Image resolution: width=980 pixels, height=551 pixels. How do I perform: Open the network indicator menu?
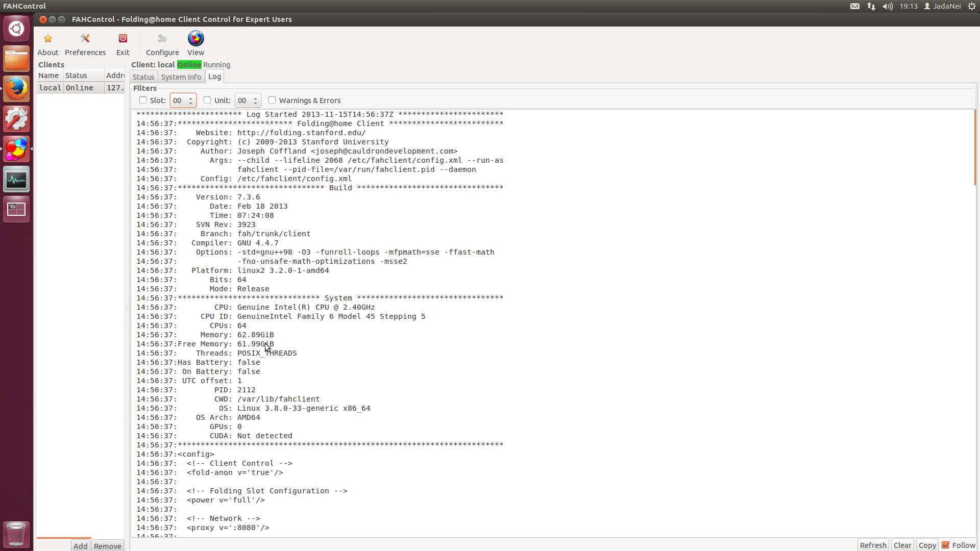point(871,6)
